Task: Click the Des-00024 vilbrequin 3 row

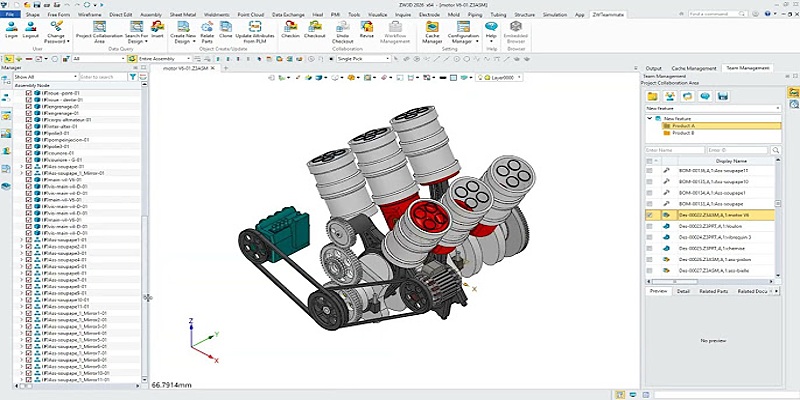Action: coord(710,237)
